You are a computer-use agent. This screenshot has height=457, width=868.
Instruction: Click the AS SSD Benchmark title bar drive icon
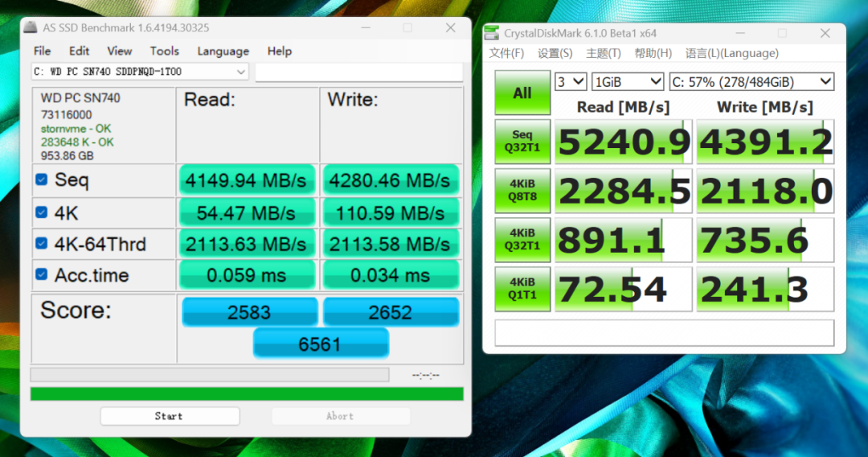[31, 27]
